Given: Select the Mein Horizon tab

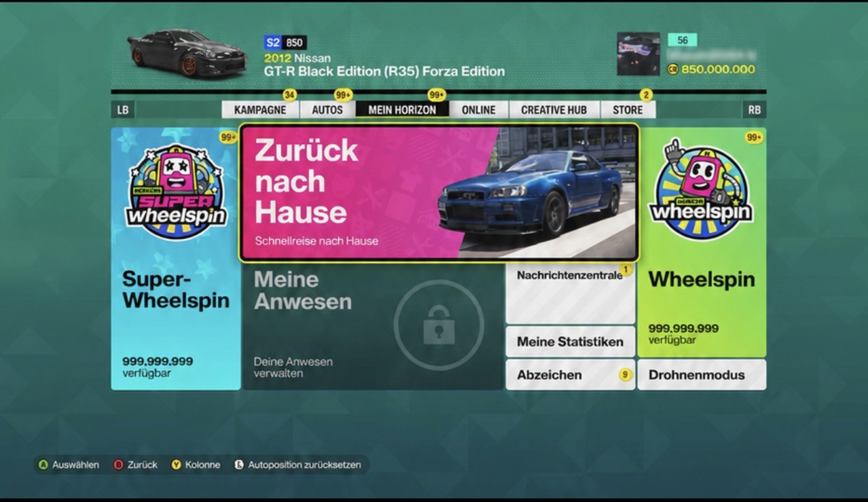Looking at the screenshot, I should coord(402,109).
